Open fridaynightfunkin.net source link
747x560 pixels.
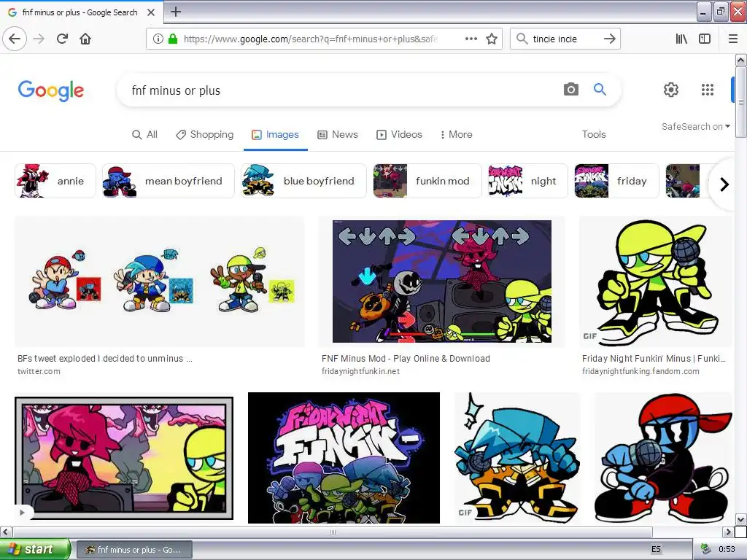click(x=360, y=371)
